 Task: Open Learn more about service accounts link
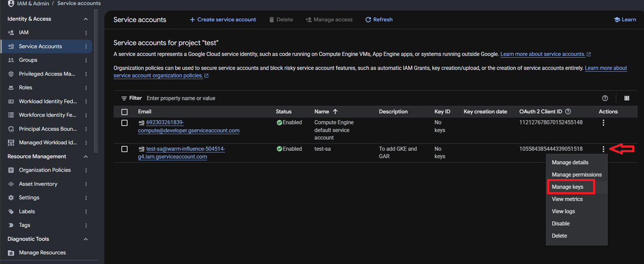tap(545, 54)
